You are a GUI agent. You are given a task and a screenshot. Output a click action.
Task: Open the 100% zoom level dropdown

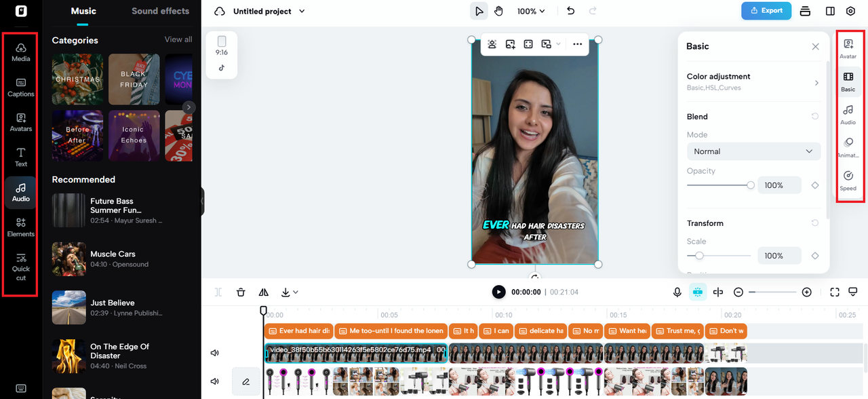point(531,11)
